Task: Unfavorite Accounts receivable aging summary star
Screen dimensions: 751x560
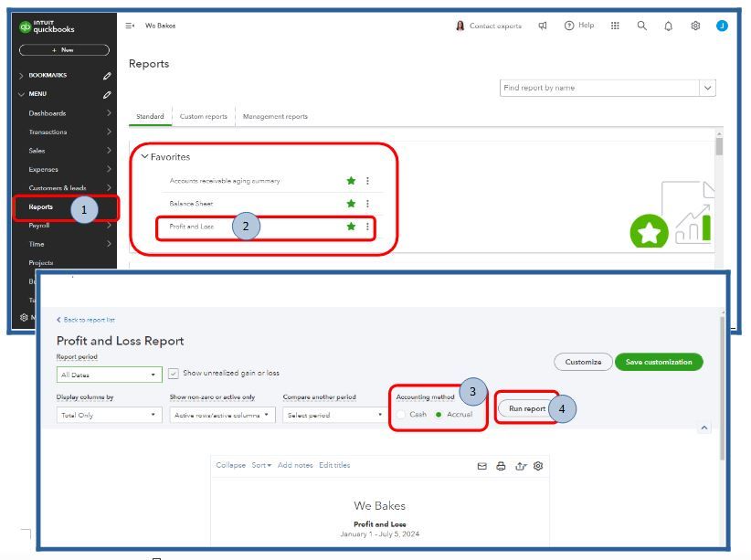Action: click(x=351, y=181)
